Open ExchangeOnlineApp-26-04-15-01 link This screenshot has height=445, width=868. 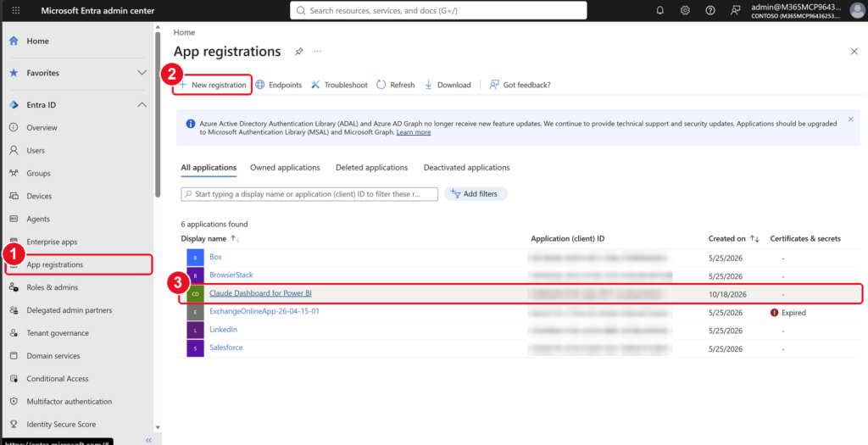[x=264, y=311]
